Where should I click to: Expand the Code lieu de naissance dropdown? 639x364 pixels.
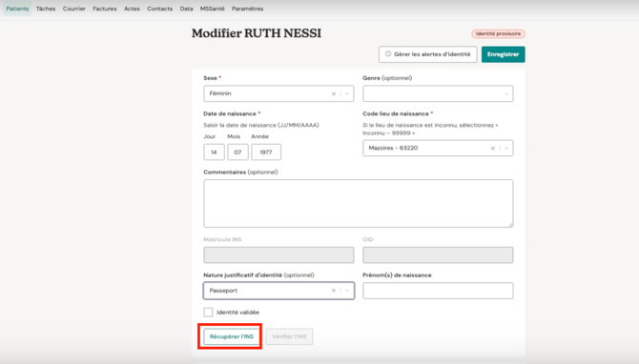[x=506, y=149]
